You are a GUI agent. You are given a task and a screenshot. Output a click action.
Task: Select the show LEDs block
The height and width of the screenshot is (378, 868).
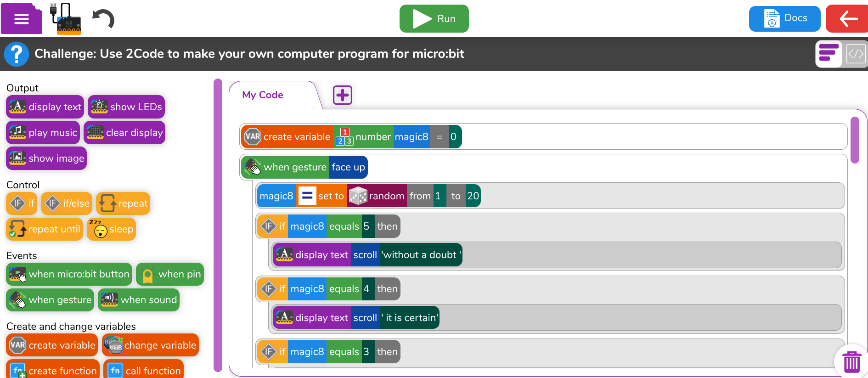click(x=126, y=107)
